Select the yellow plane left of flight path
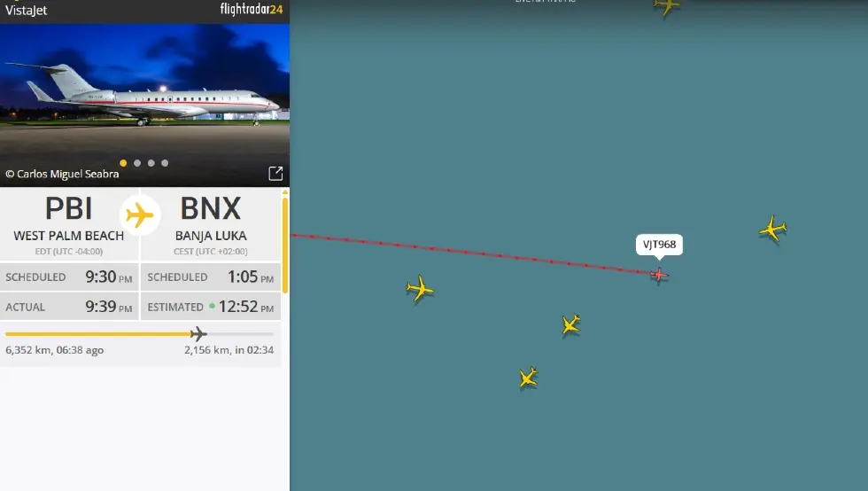 pos(420,289)
